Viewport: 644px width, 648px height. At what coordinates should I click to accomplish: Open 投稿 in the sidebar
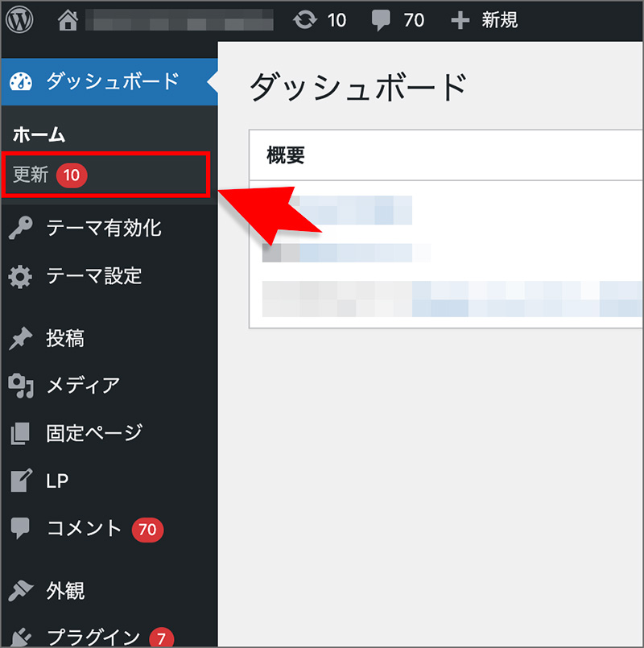pyautogui.click(x=109, y=338)
